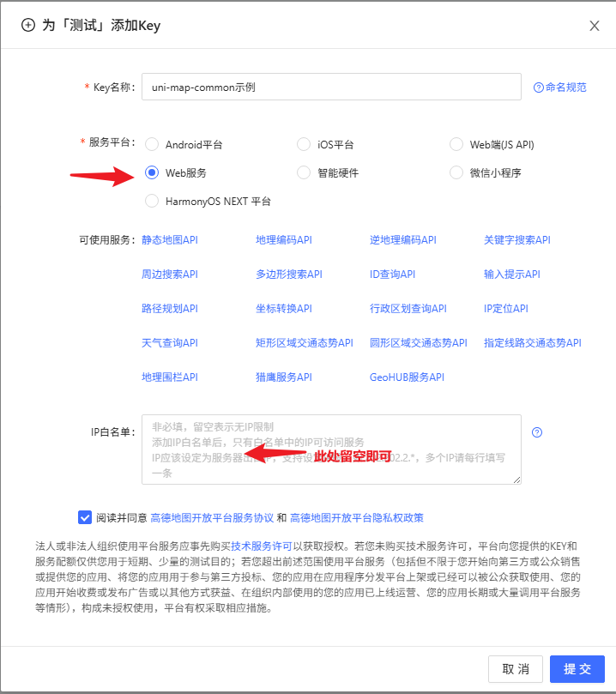Image resolution: width=616 pixels, height=694 pixels.
Task: Focus the IP白名单 text area
Action: click(331, 450)
